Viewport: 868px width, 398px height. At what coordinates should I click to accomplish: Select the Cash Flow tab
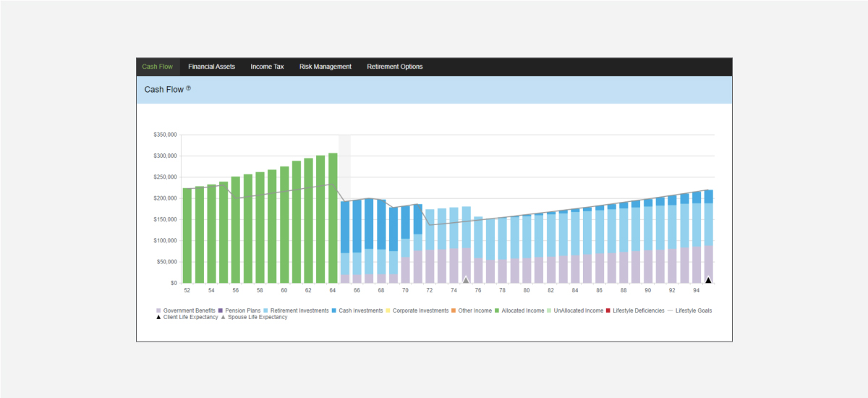tap(157, 67)
